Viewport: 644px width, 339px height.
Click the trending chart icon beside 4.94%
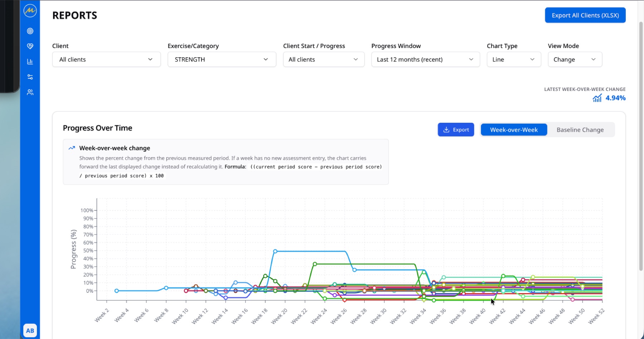pyautogui.click(x=597, y=98)
